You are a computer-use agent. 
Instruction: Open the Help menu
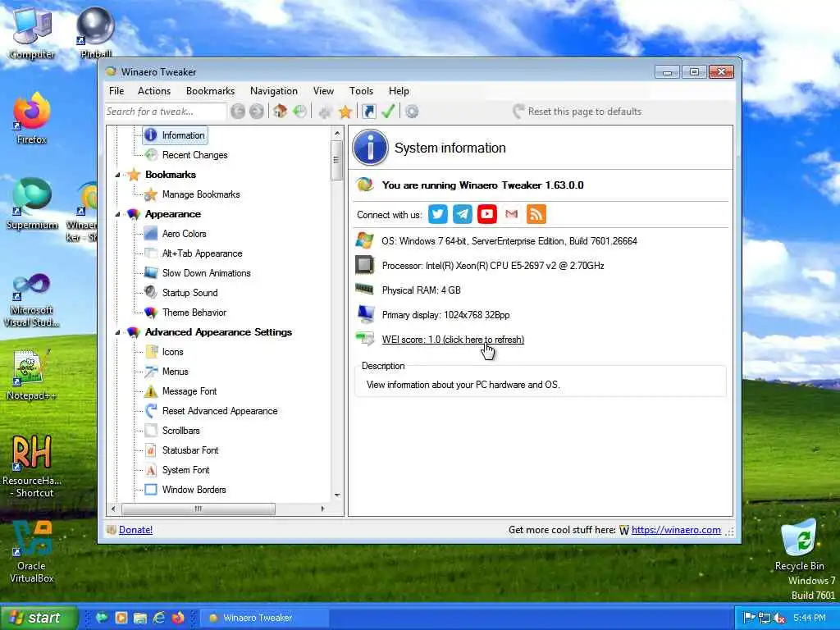[x=399, y=91]
